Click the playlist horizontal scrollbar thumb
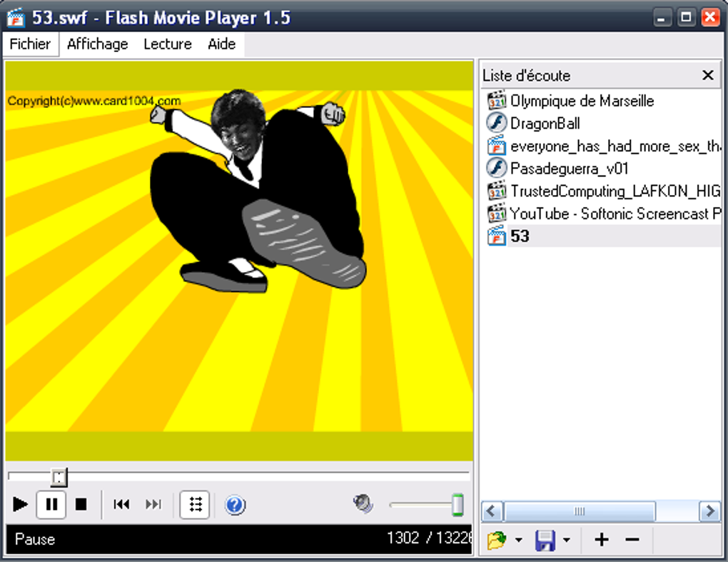Screen dimensions: 728x562 [x=580, y=511]
